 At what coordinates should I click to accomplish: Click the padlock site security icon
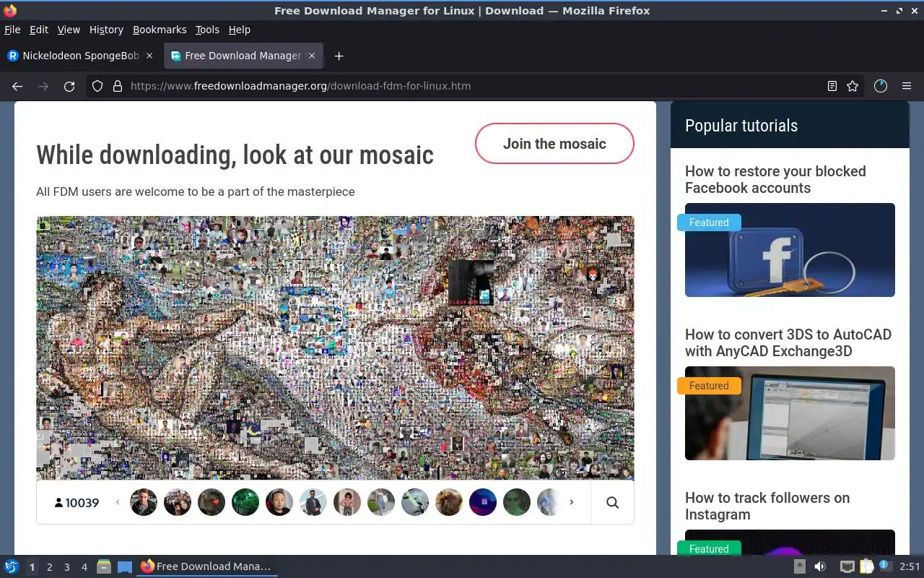118,86
